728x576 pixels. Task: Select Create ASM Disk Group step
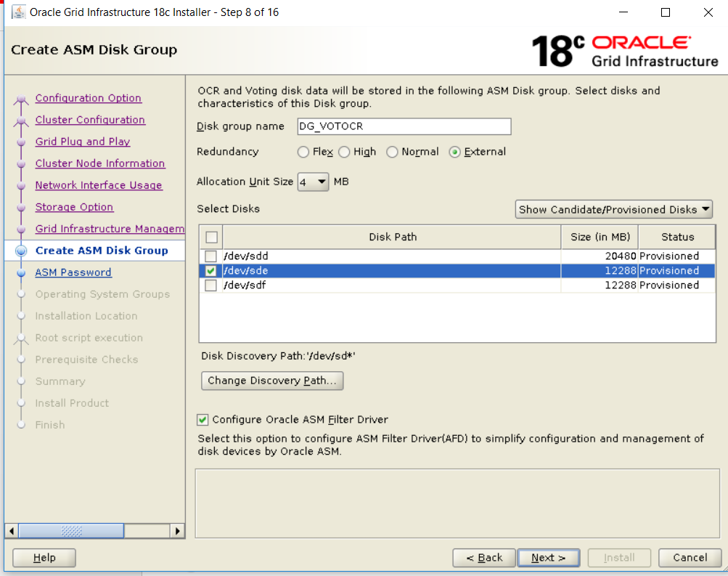point(102,251)
